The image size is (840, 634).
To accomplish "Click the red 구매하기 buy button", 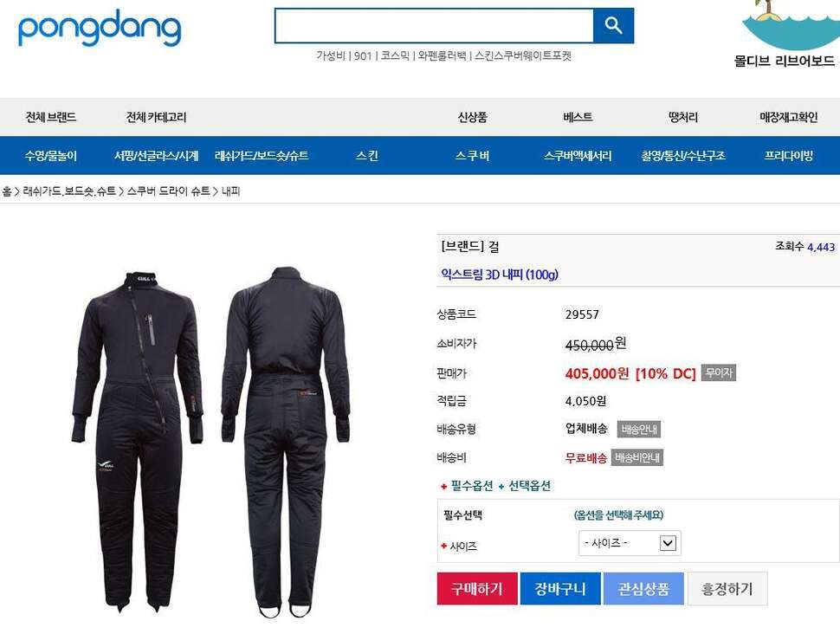I will (477, 588).
